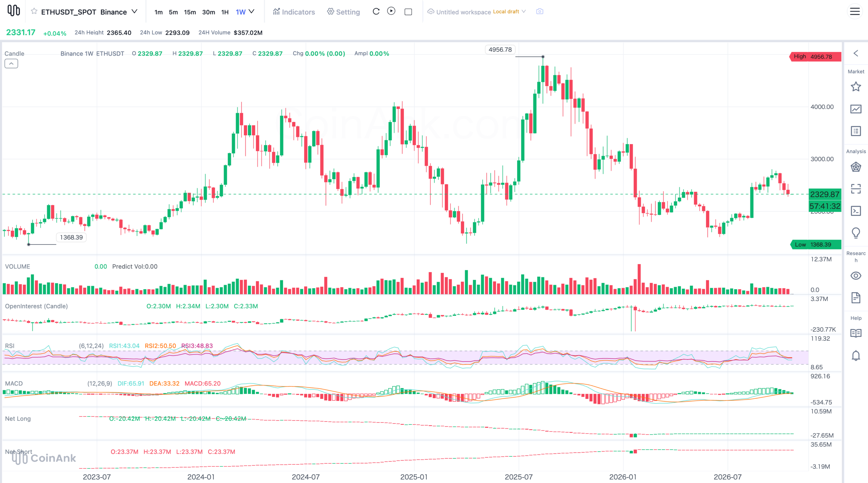Switch to the 1m timeframe
The height and width of the screenshot is (483, 868).
coord(158,12)
